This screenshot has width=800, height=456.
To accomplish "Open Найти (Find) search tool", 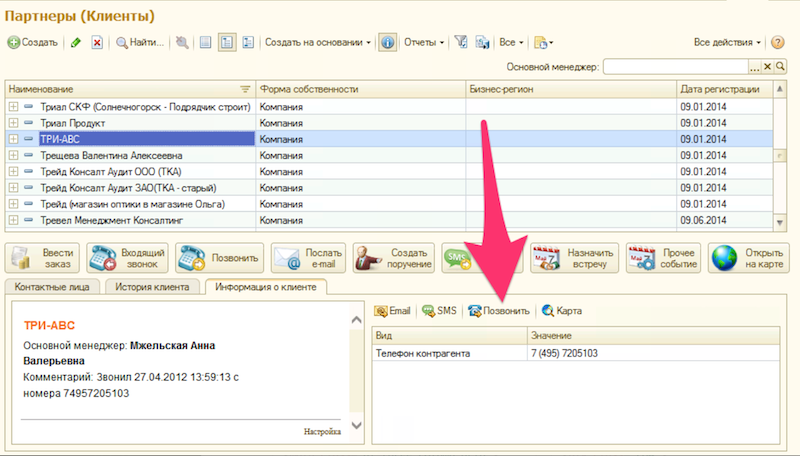I will click(x=140, y=43).
